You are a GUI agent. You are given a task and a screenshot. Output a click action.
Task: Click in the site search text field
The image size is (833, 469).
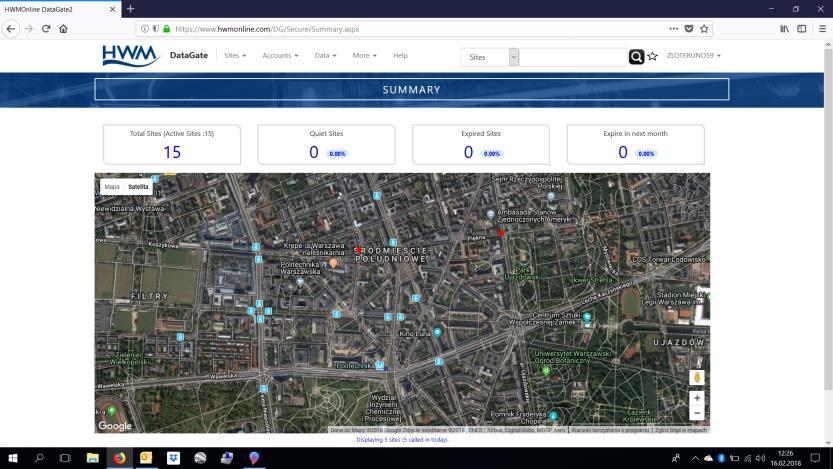(x=573, y=57)
